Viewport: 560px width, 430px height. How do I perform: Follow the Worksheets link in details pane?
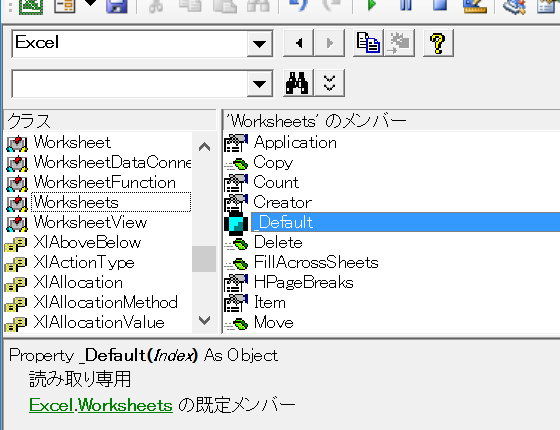pos(125,405)
